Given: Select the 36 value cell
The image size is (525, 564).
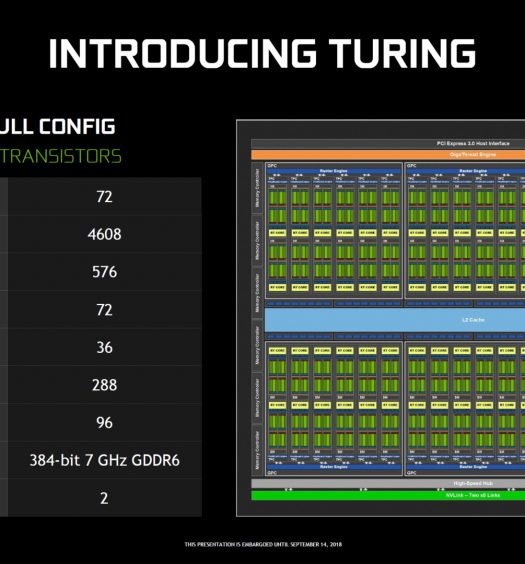Looking at the screenshot, I should pos(104,347).
